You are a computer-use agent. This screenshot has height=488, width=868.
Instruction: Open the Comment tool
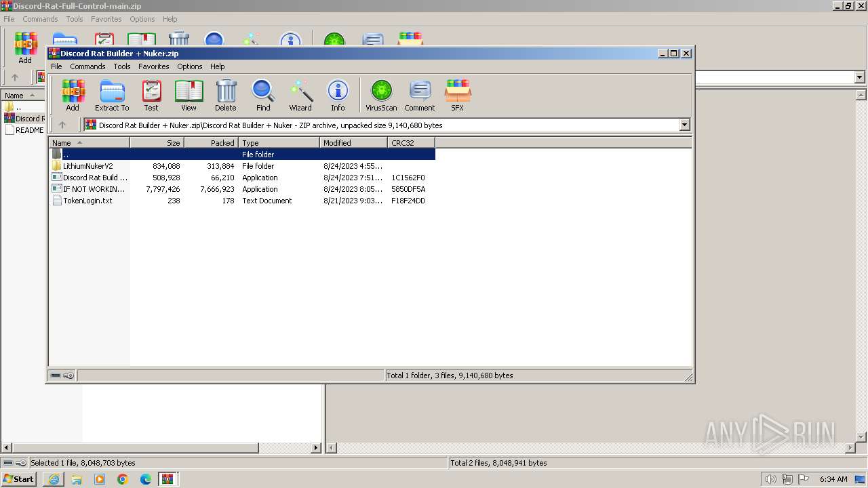tap(420, 95)
